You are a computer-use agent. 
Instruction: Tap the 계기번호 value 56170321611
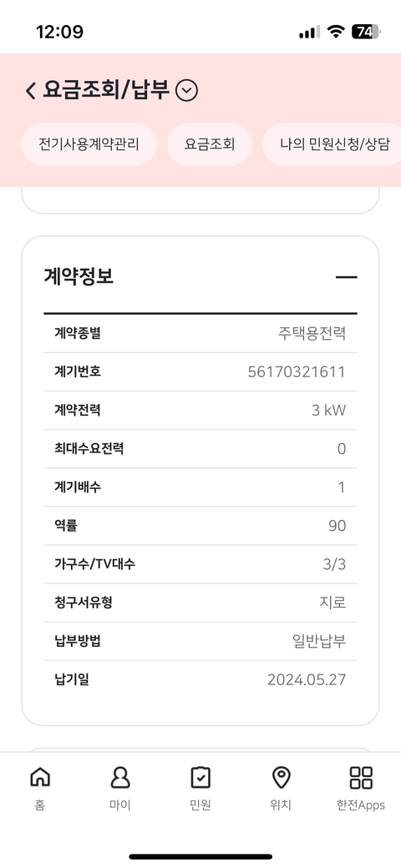(297, 371)
